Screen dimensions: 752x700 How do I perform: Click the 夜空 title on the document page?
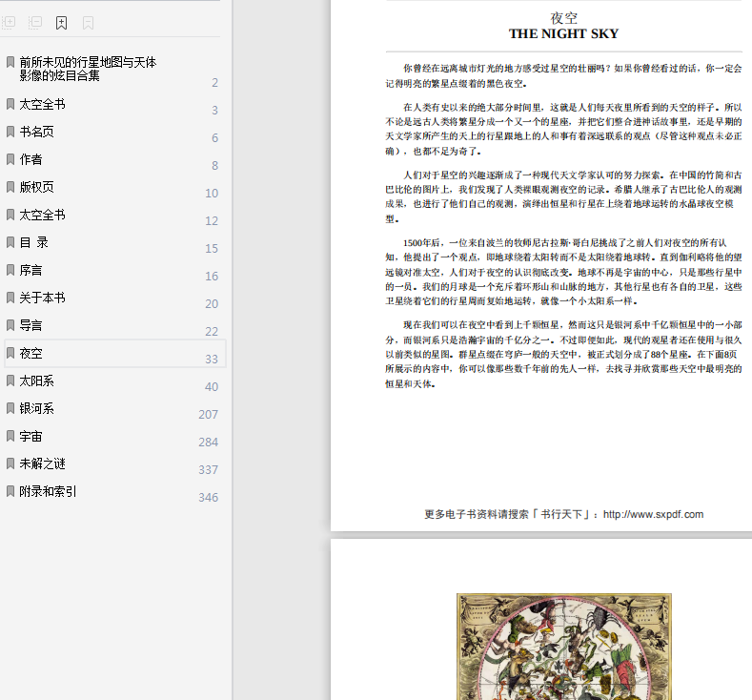point(563,18)
